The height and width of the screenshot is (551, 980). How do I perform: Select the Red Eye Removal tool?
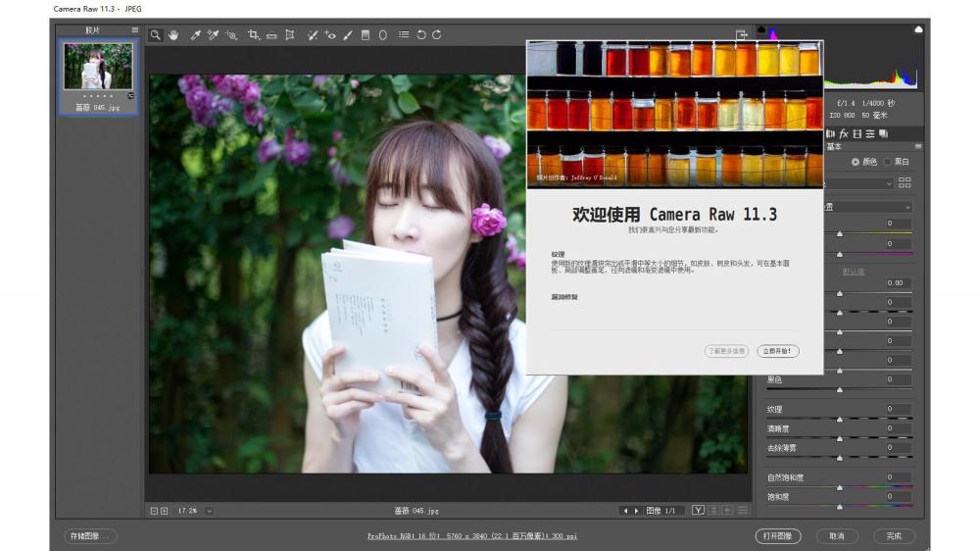pos(330,35)
